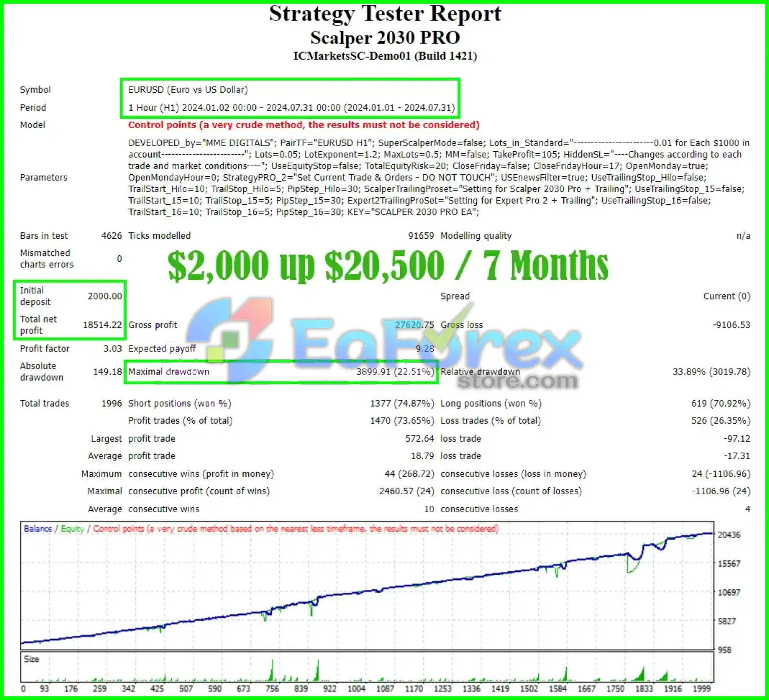Select the chart axis value 20436
769x700 pixels.
click(729, 535)
